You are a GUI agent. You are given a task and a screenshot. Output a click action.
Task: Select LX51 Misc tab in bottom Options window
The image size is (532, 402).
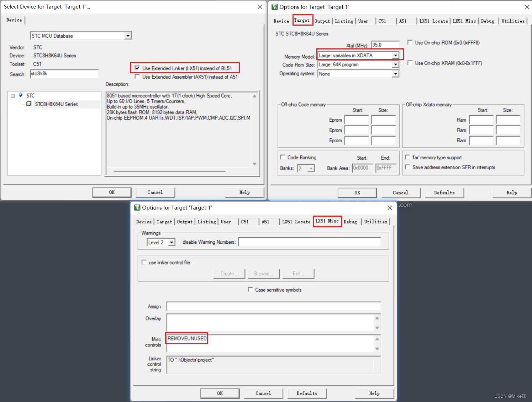point(327,221)
